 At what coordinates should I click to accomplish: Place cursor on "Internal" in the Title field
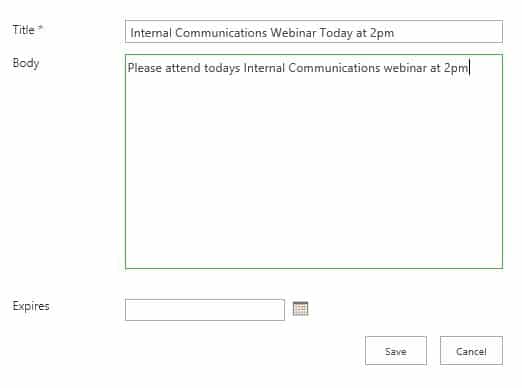151,33
